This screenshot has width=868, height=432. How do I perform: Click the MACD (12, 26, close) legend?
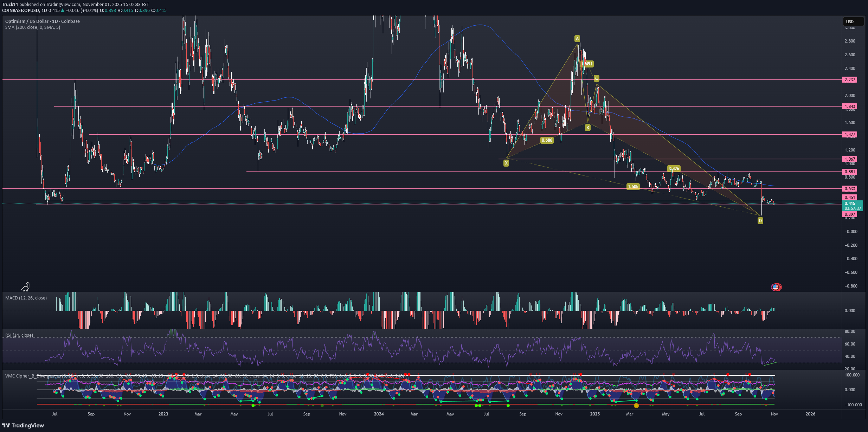pyautogui.click(x=26, y=298)
